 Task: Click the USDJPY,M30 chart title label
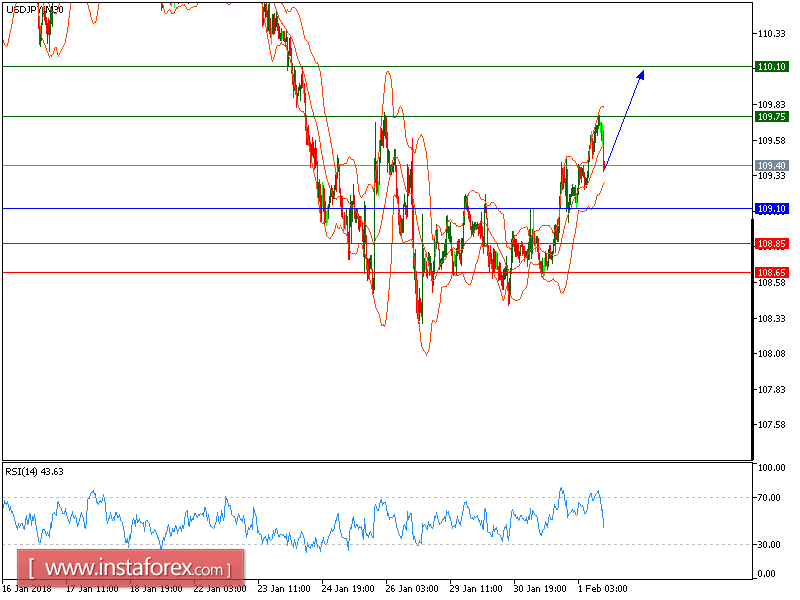34,10
